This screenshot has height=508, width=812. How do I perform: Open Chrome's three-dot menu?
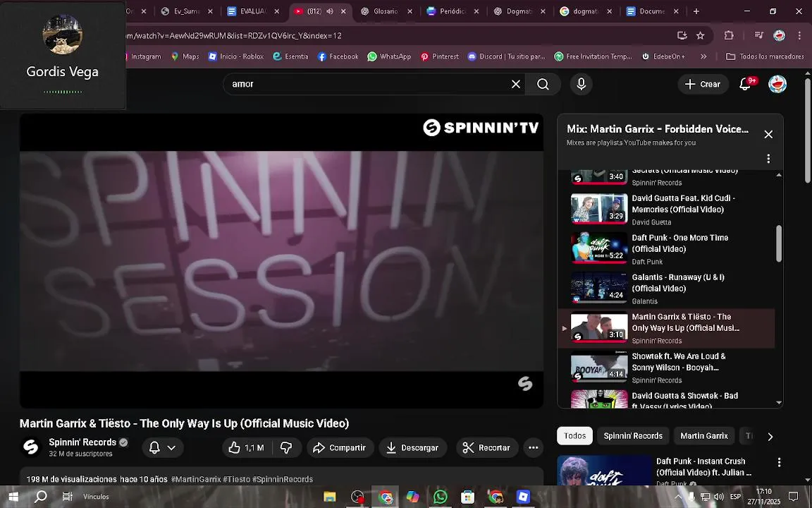(x=800, y=35)
